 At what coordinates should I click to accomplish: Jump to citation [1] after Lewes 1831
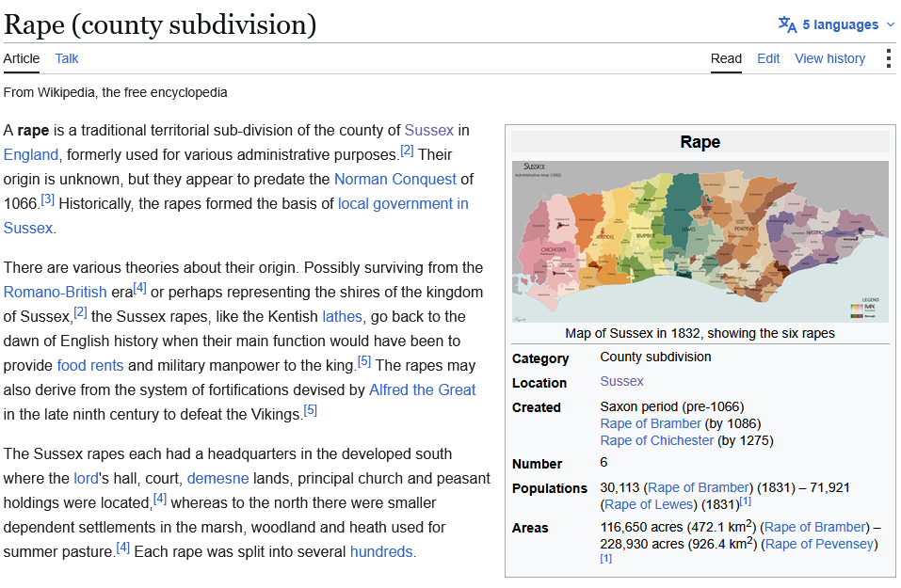click(x=746, y=501)
